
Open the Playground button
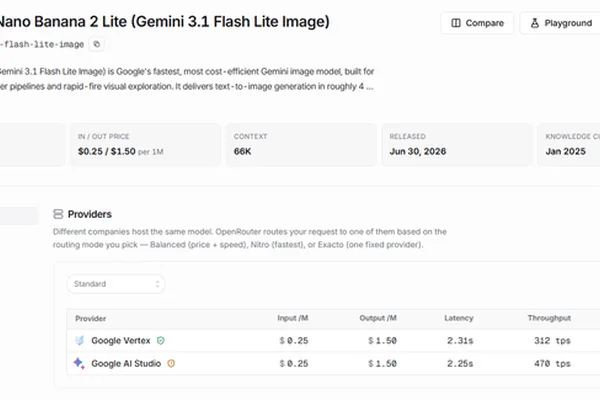click(561, 23)
